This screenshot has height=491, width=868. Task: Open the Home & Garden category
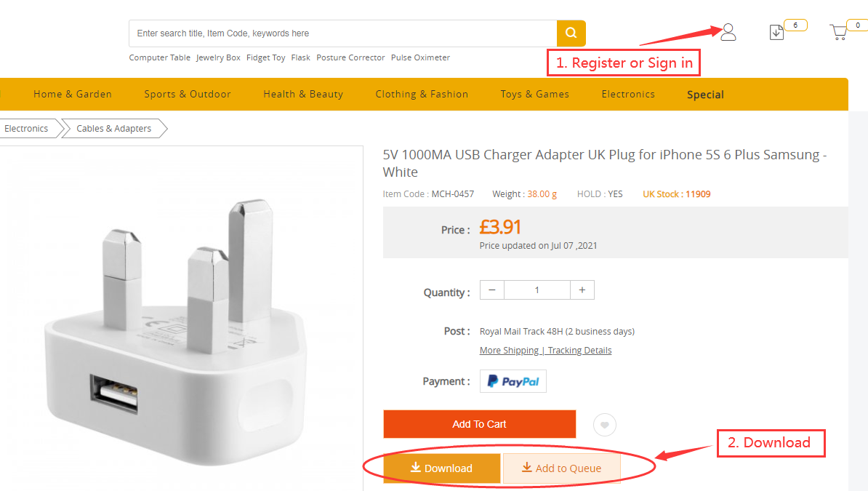point(73,94)
